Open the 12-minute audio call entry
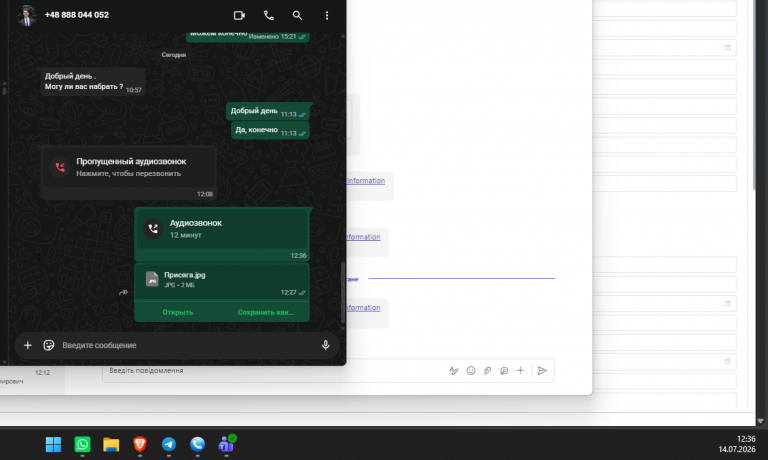 (222, 229)
